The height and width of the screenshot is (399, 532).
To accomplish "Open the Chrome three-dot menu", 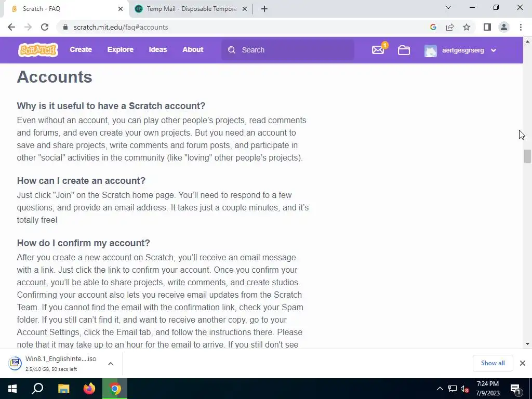I will 521,27.
